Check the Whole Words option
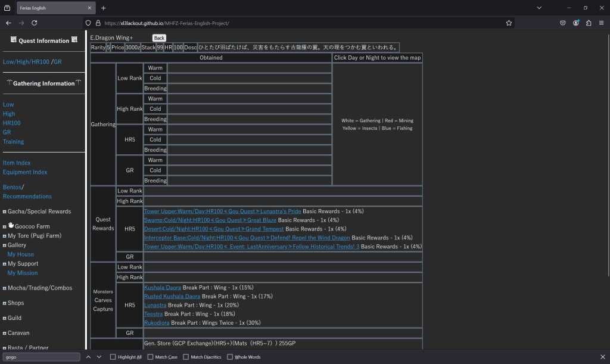Screen dimensions: 610x364 pos(230,357)
